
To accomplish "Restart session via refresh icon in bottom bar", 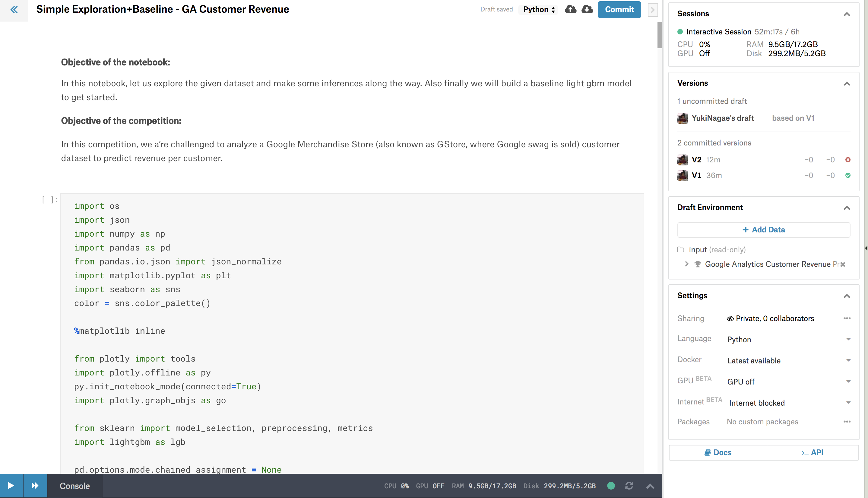I will point(629,485).
